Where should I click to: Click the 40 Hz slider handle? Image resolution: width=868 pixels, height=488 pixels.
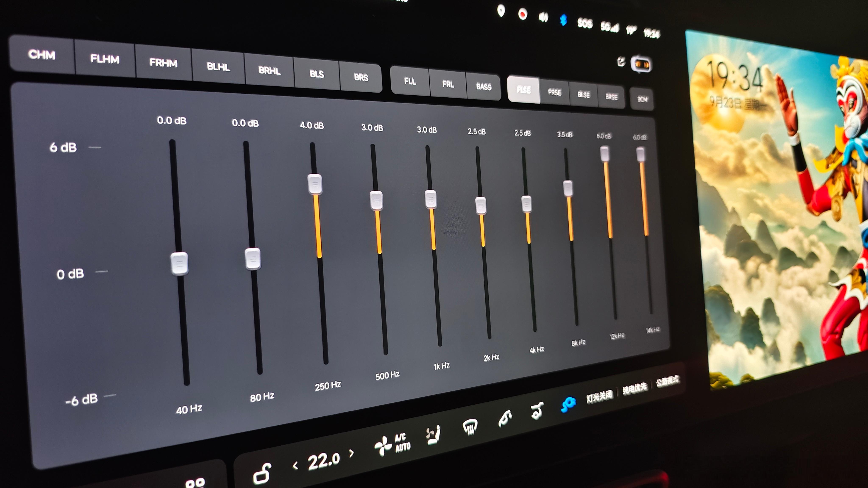(179, 263)
